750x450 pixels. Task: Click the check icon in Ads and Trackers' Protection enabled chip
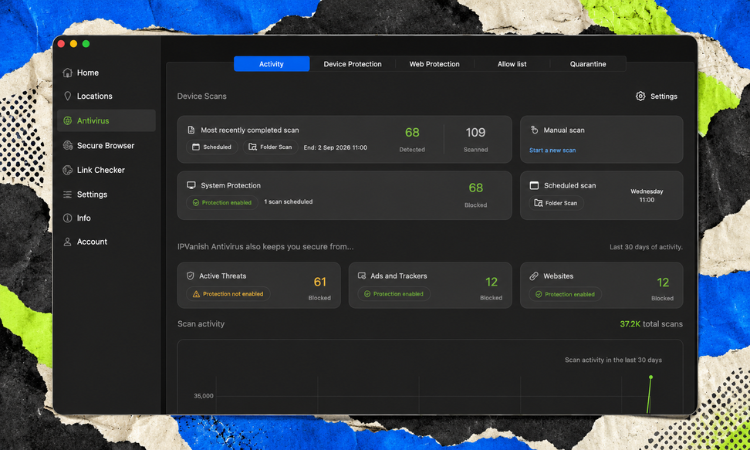(x=367, y=294)
